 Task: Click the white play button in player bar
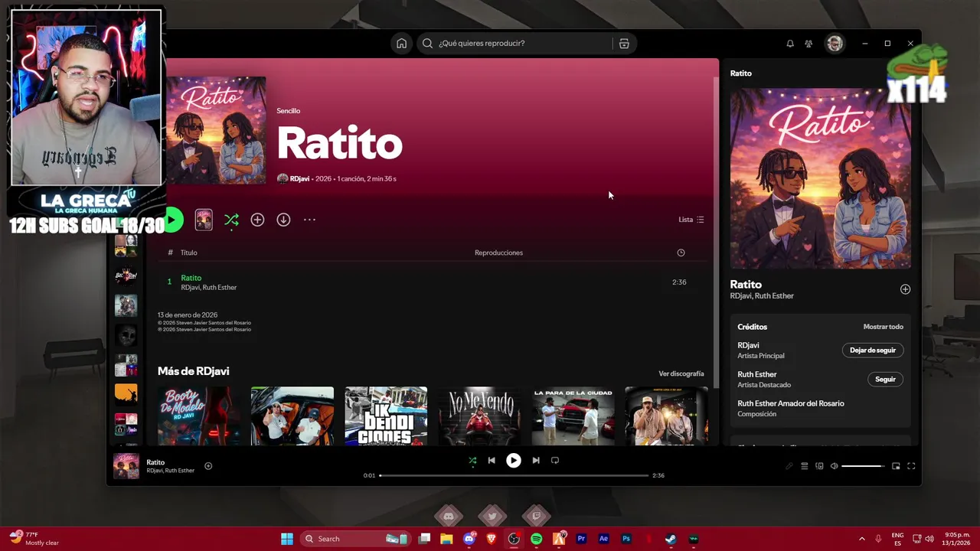[514, 461]
